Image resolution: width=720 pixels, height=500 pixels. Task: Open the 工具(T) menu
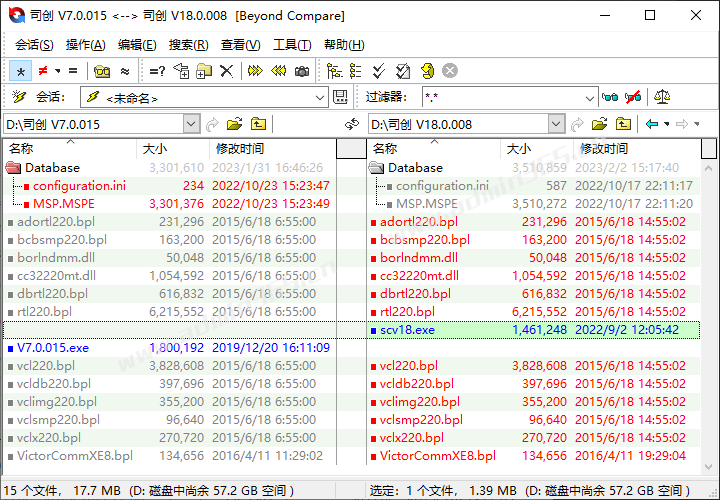pos(292,45)
